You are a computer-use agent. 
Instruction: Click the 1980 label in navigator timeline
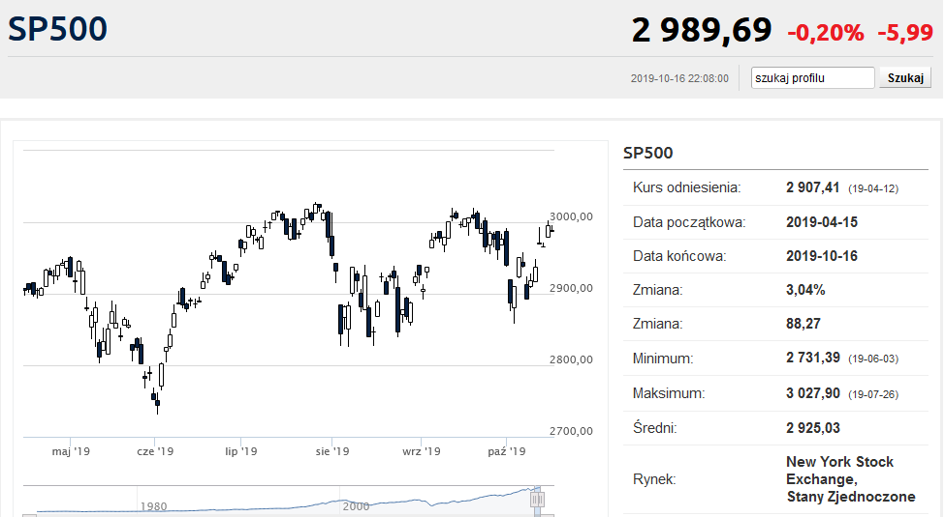click(x=154, y=506)
